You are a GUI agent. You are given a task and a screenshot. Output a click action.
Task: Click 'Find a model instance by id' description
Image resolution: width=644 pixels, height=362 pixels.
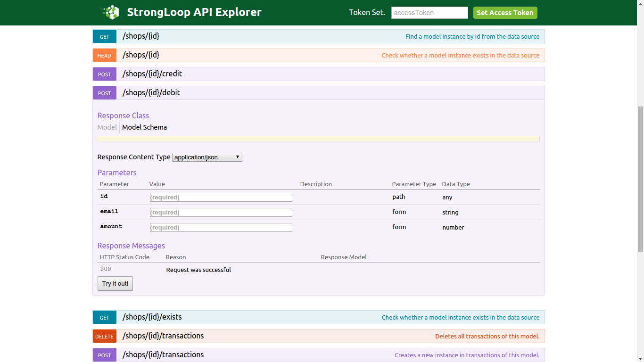point(472,36)
